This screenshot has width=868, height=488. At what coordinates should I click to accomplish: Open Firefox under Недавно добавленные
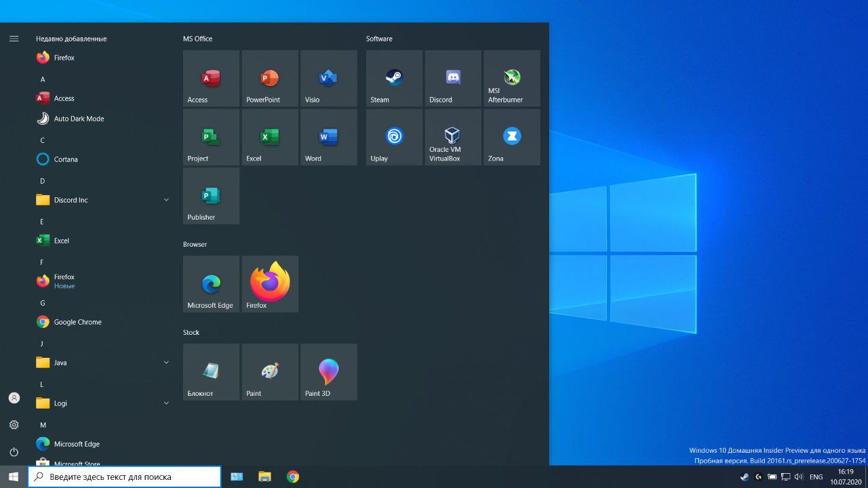102,58
